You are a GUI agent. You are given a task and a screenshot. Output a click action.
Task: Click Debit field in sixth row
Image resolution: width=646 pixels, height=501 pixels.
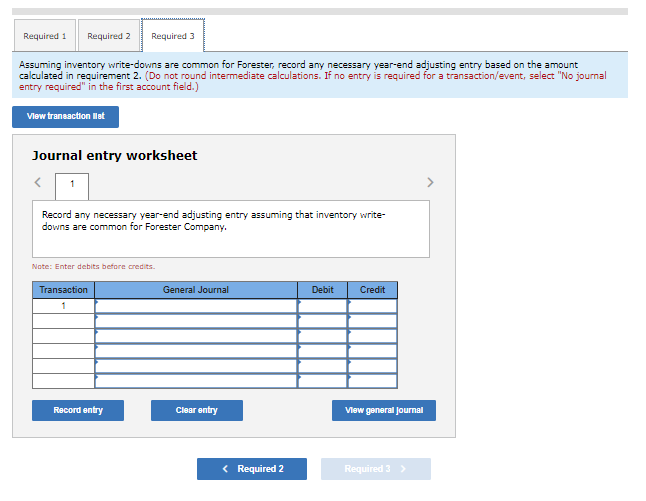pyautogui.click(x=323, y=381)
